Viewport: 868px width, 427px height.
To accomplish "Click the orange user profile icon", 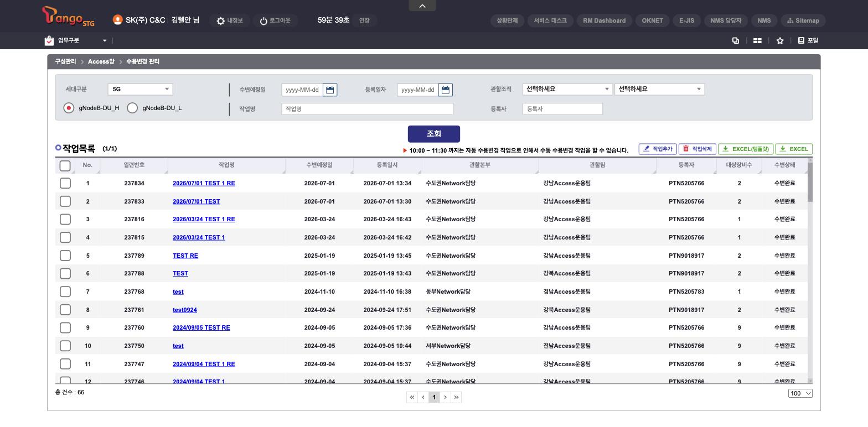I will pyautogui.click(x=117, y=20).
